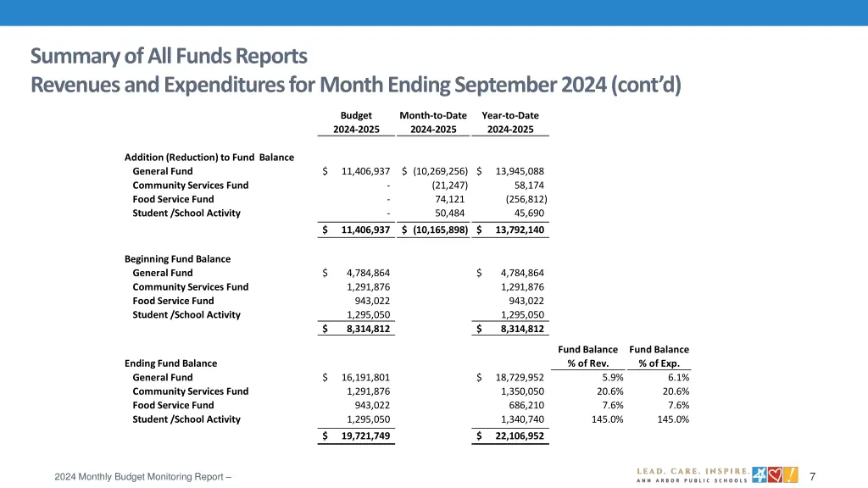The width and height of the screenshot is (868, 488).
Task: Click "Food Service Fund" under Beginning Fund Balance
Action: pos(173,301)
